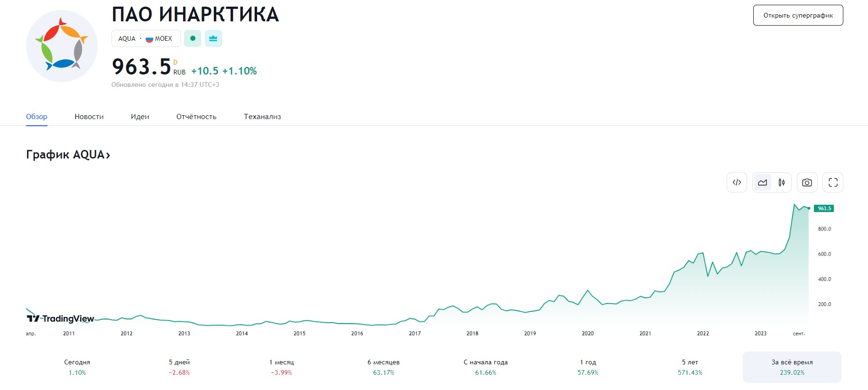Screen dimensions: 868x390
Task: Select the 1 год period
Action: point(588,367)
